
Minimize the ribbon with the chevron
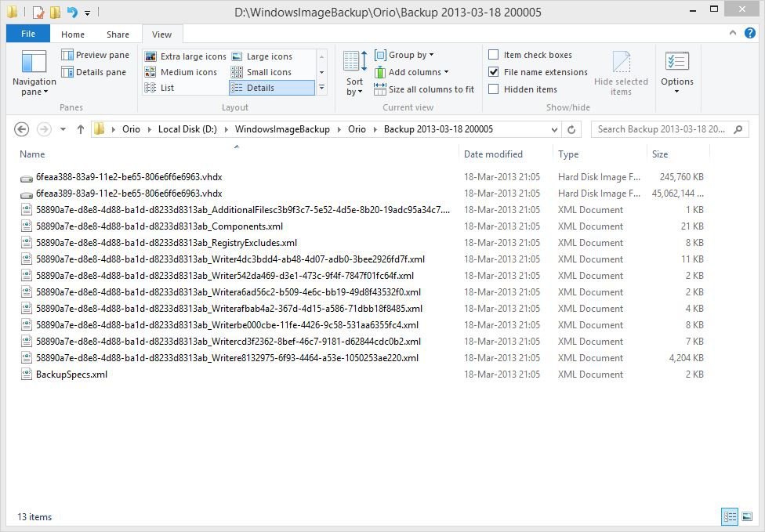pos(732,33)
